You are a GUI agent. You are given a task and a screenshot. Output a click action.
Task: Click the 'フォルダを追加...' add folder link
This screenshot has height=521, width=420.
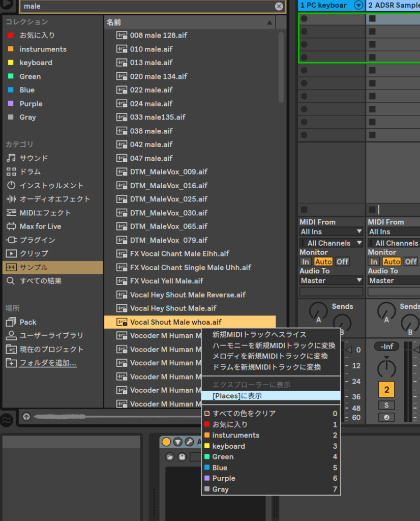click(48, 363)
